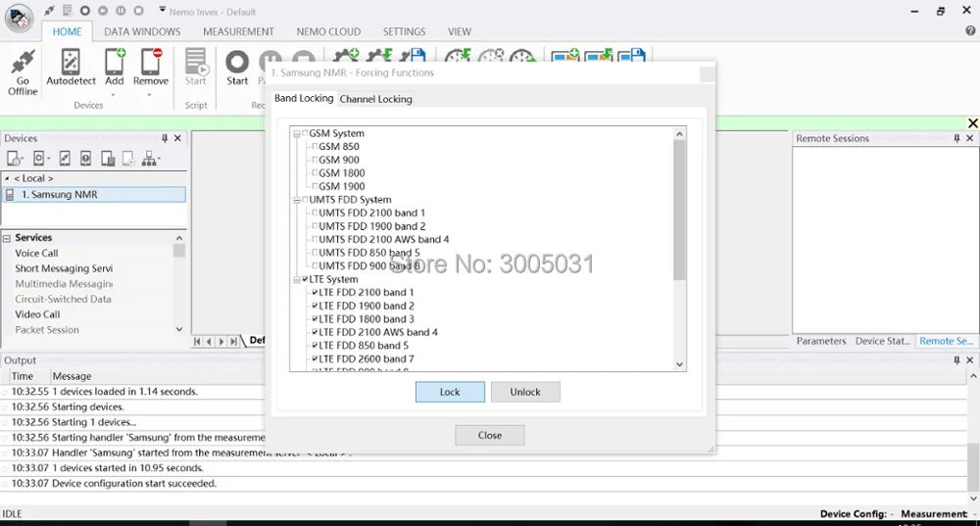
Task: Check UMTS FDD 1900 band 2
Action: click(315, 225)
